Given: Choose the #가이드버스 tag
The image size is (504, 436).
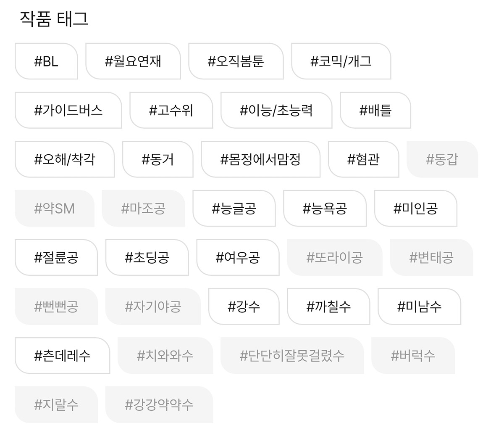Looking at the screenshot, I should (68, 111).
